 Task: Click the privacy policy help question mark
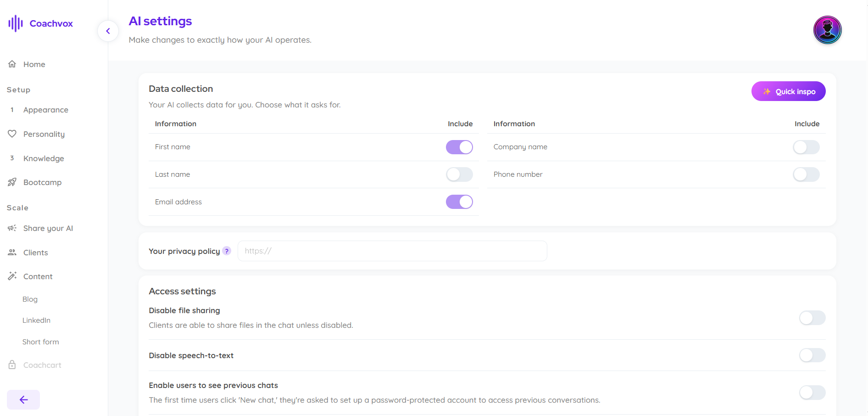(227, 251)
